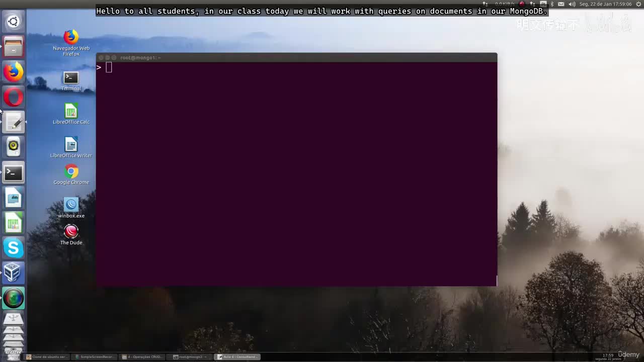Open the network speed indicator
The width and height of the screenshot is (644, 362).
pos(505,4)
